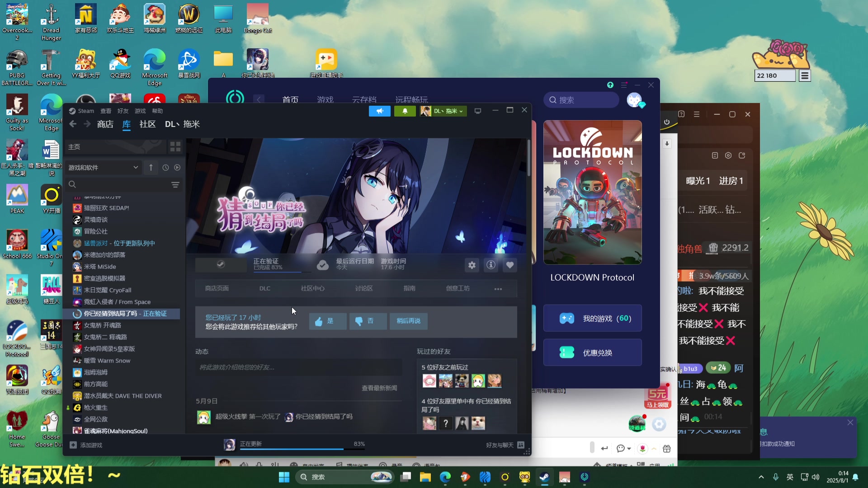Click Add Game plus icon

pos(73,445)
